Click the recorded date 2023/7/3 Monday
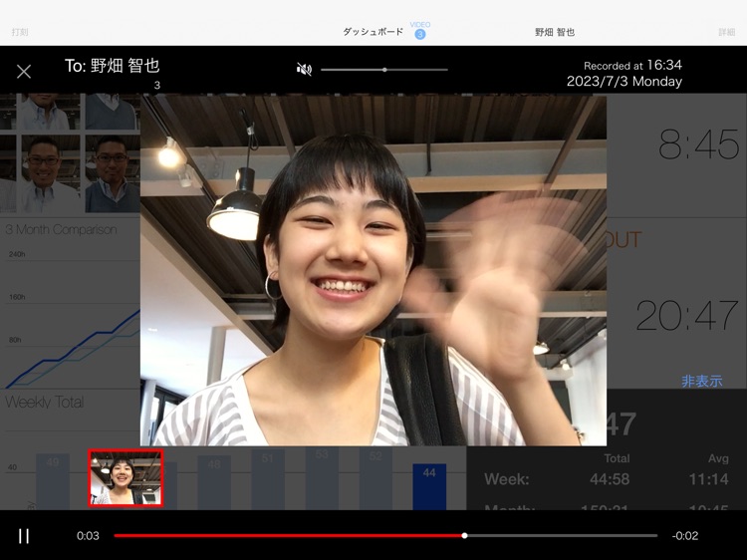Screen dimensions: 747x560 click(x=624, y=82)
